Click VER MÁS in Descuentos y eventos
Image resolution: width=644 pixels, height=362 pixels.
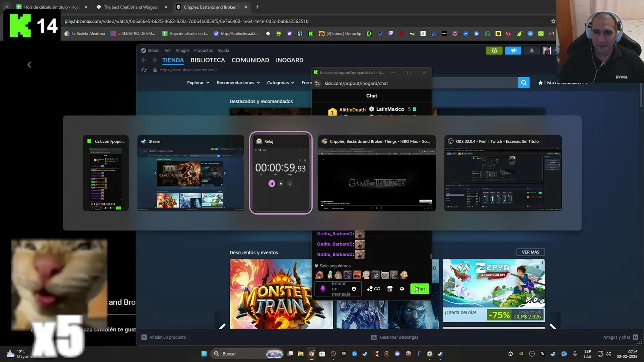click(530, 252)
